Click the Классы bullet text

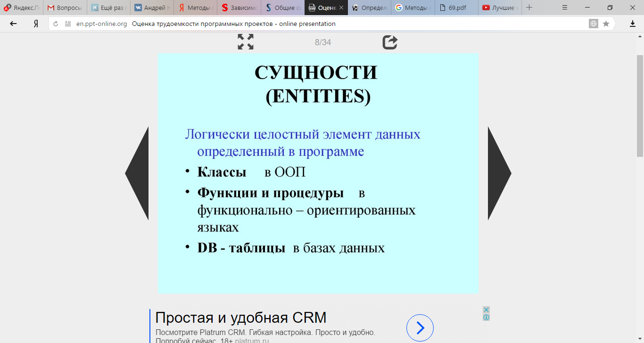(x=222, y=172)
